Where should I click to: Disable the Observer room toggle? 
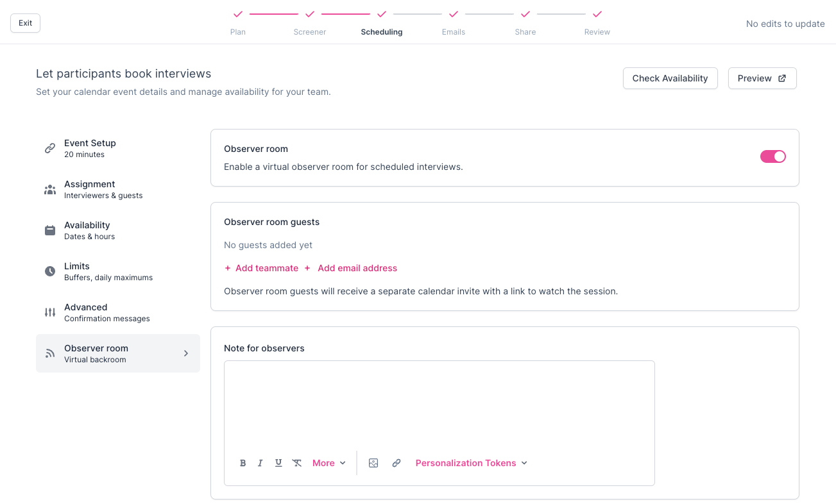pos(772,156)
